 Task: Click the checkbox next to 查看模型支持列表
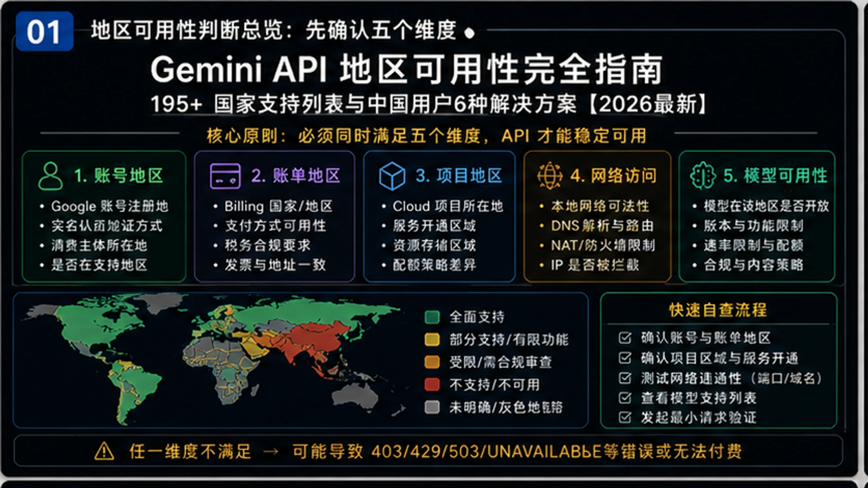(x=625, y=398)
